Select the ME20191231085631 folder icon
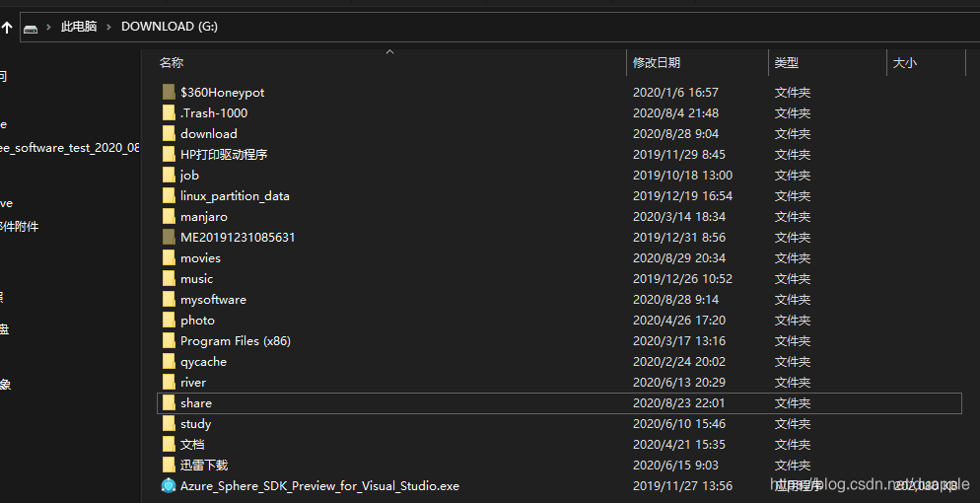Viewport: 980px width, 503px height. (x=169, y=238)
